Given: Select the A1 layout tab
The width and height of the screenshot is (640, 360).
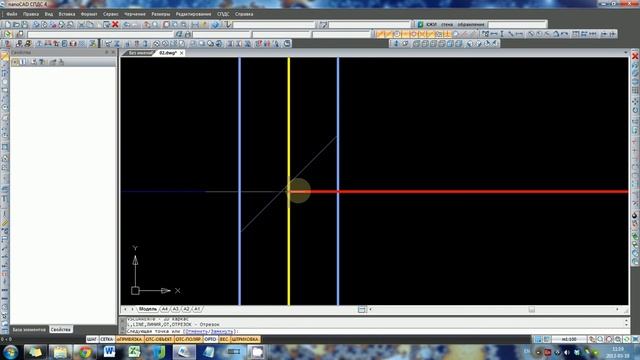Looking at the screenshot, I should tap(197, 309).
